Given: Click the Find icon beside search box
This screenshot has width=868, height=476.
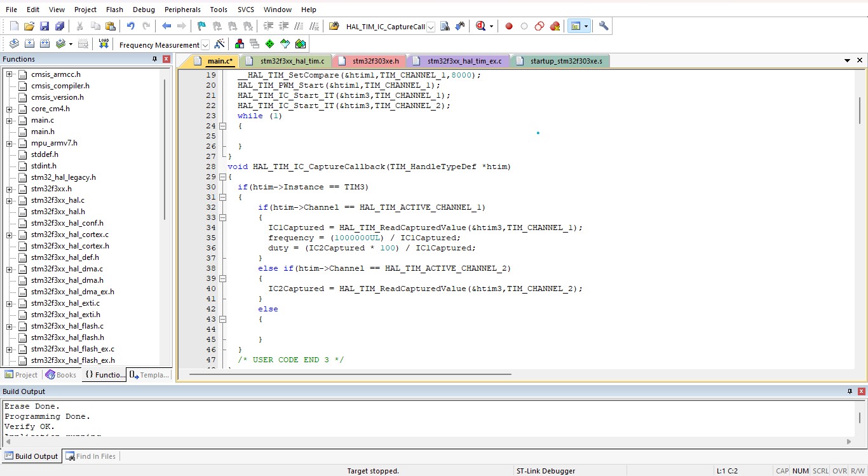Looking at the screenshot, I should point(445,26).
